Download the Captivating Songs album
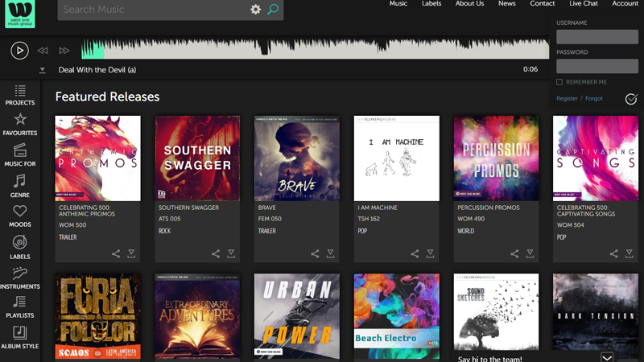 click(x=630, y=253)
